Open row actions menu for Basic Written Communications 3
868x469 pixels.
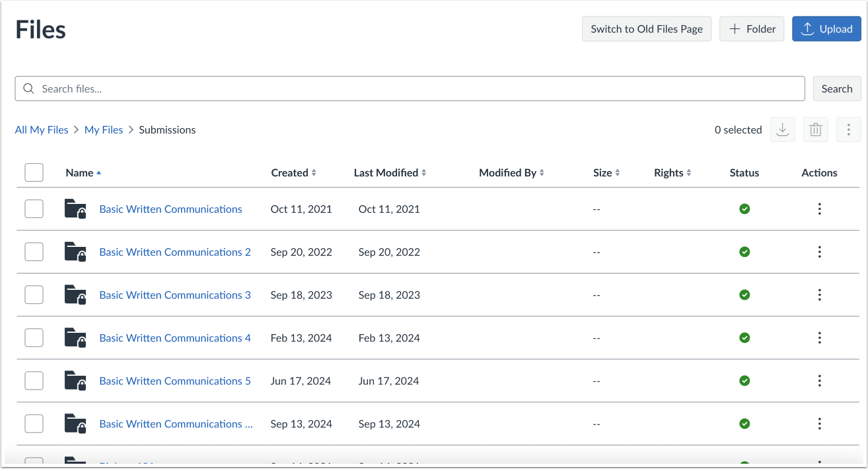click(x=819, y=295)
